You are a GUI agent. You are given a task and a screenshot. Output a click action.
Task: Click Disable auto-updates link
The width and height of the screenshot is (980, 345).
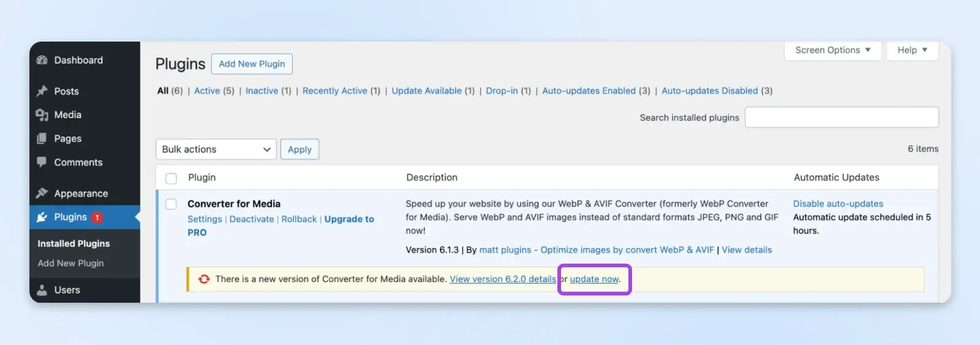pyautogui.click(x=838, y=204)
